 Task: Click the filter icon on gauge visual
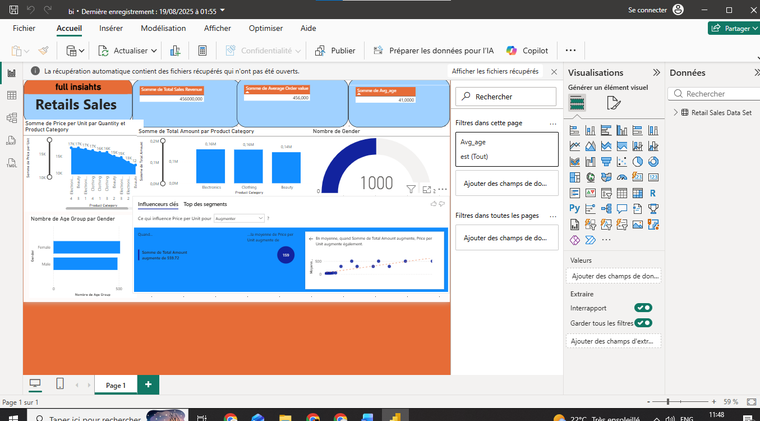(x=411, y=188)
